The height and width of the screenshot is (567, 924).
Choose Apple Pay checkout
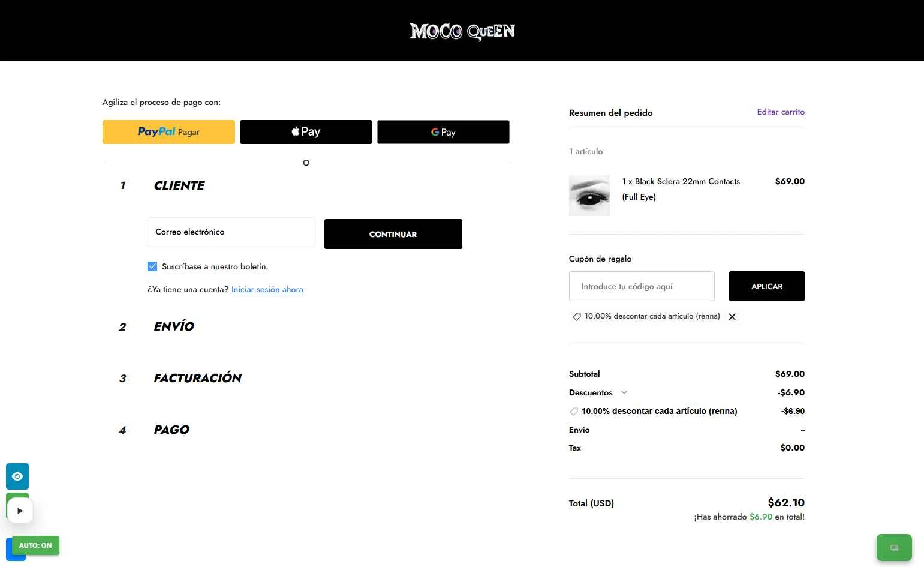(306, 132)
